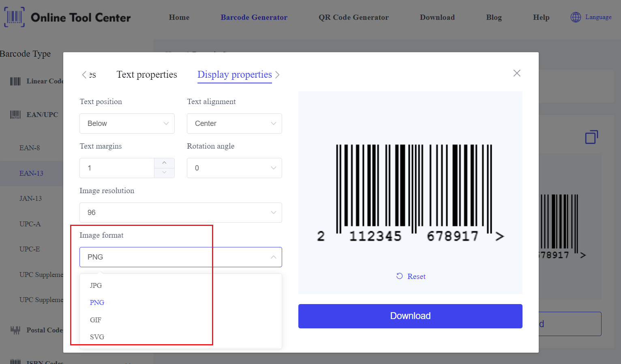Click the right arrow to scroll tabs forward
This screenshot has height=364, width=621.
pos(277,75)
